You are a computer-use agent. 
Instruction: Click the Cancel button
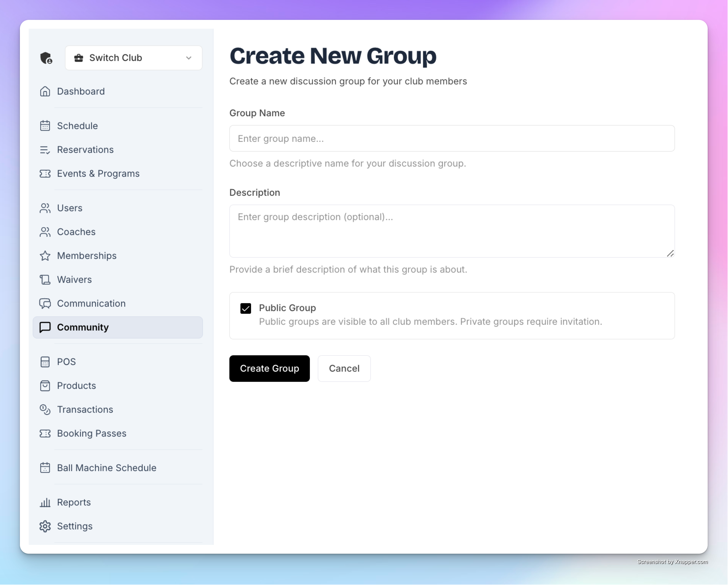[x=344, y=368]
